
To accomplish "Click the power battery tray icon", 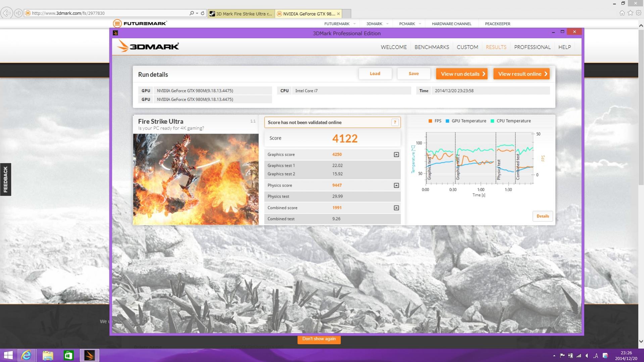I will click(571, 356).
